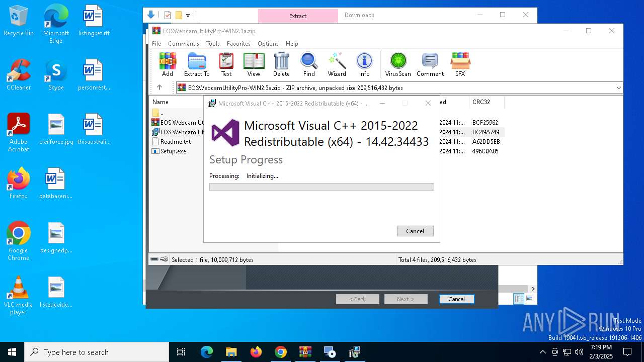644x362 pixels.
Task: Click the SFX toolbar icon
Action: (460, 64)
